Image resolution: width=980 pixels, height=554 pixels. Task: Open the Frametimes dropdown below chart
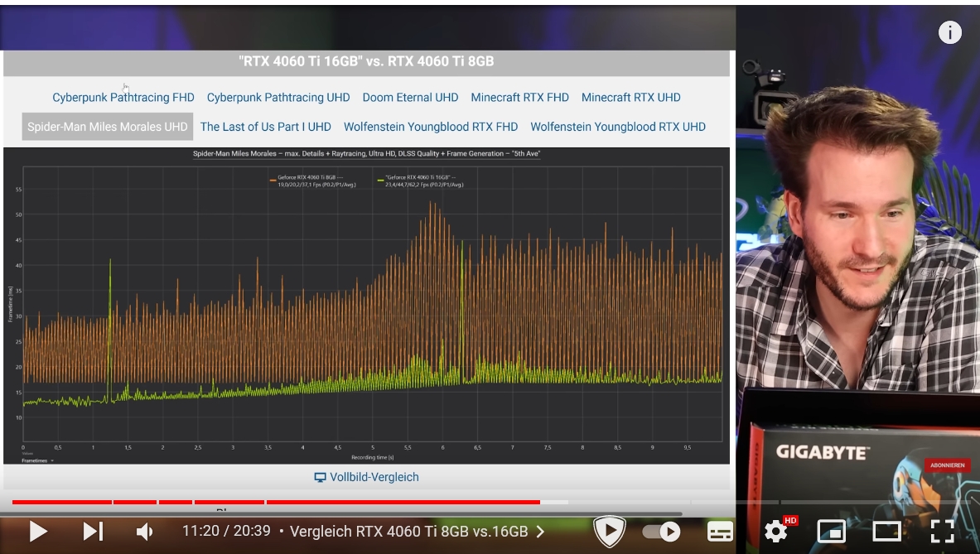(x=37, y=460)
